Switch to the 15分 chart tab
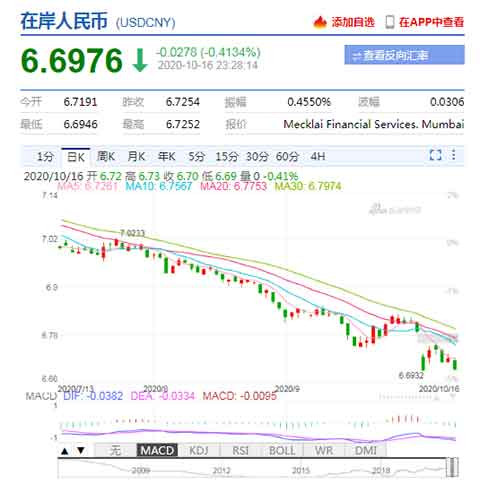 (x=227, y=156)
